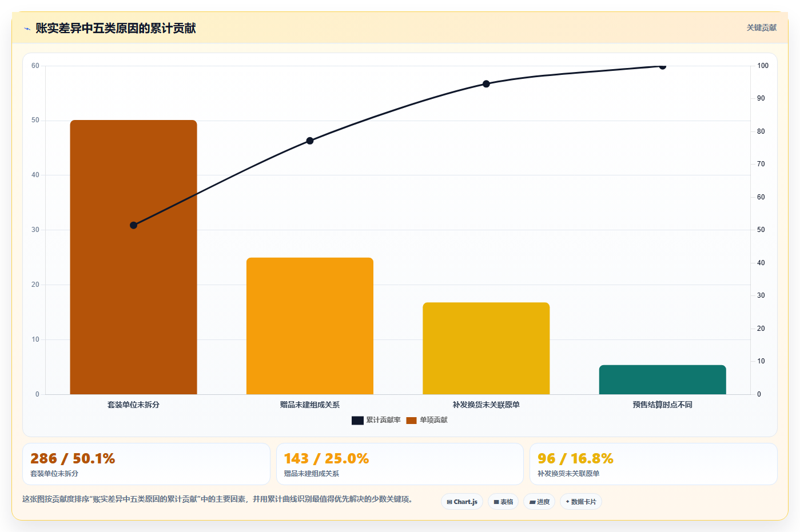Toggle the 累计贡献率 legend swatch
This screenshot has height=532, width=800.
[x=357, y=421]
